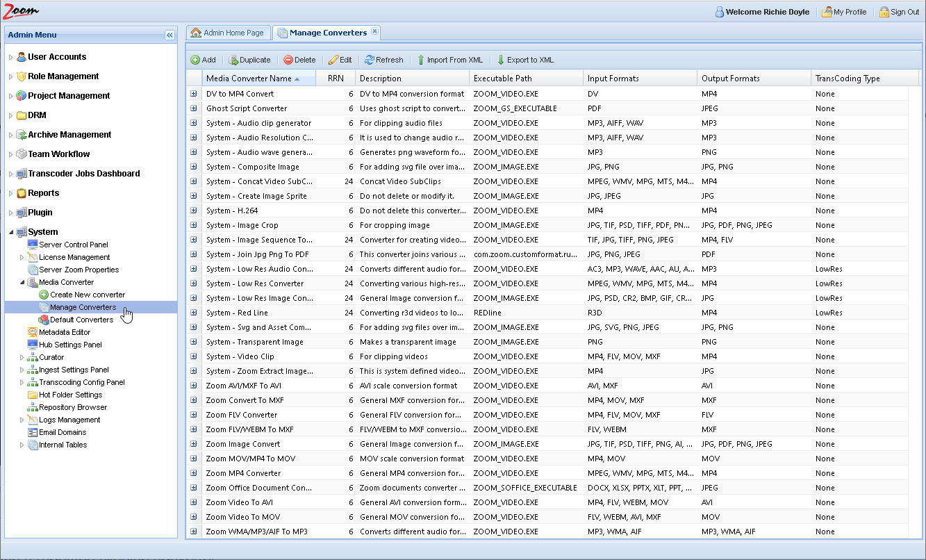926x560 pixels.
Task: Click the Internal Tables icon
Action: (33, 445)
